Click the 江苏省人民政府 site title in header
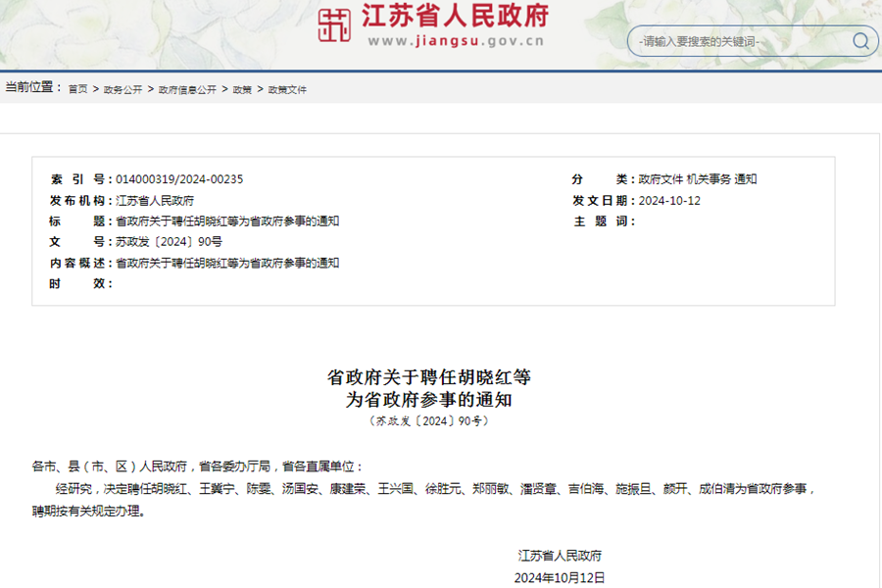Image resolution: width=882 pixels, height=588 pixels. (x=455, y=17)
